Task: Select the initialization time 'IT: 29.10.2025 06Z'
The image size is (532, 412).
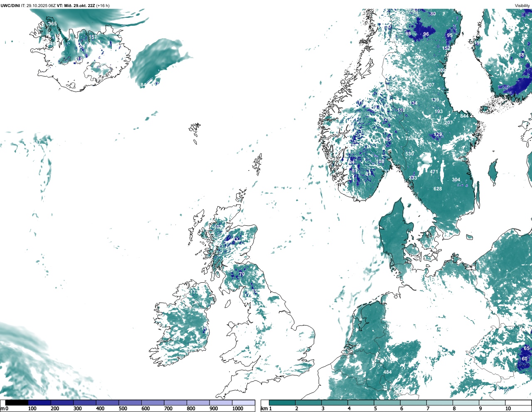Action: (x=38, y=5)
